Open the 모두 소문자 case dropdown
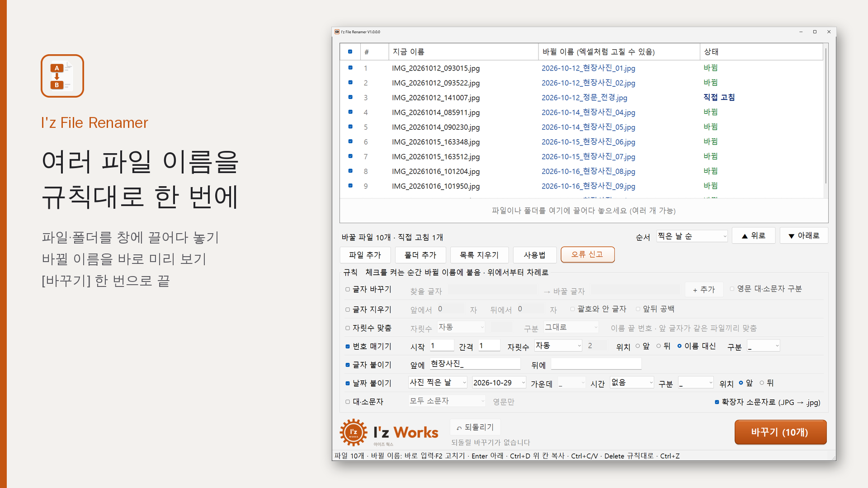868x488 pixels. (447, 401)
